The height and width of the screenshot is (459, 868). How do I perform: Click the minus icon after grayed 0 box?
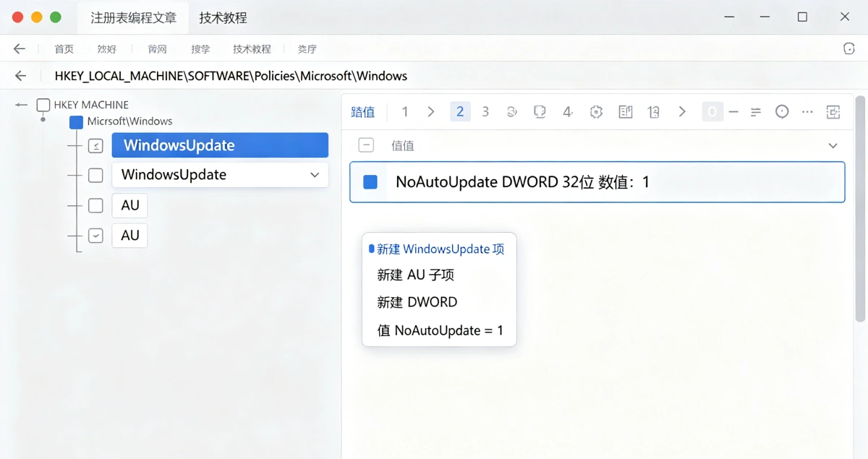tap(733, 111)
